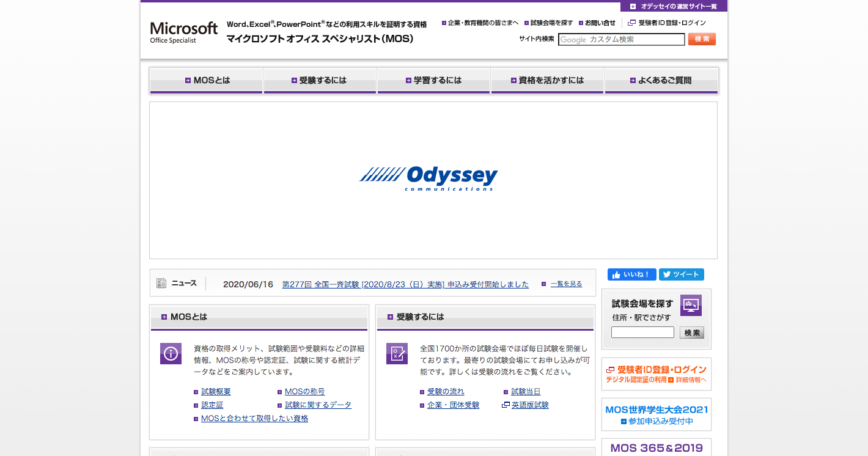The width and height of the screenshot is (868, 456).
Task: Focus the venue address search text field
Action: click(x=642, y=333)
